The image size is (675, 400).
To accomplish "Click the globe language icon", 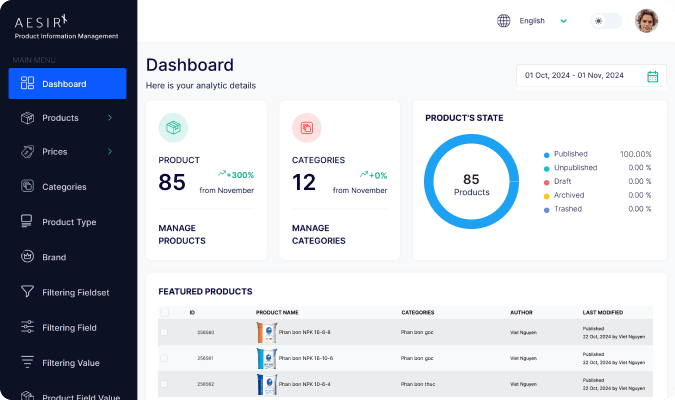I will (x=503, y=20).
